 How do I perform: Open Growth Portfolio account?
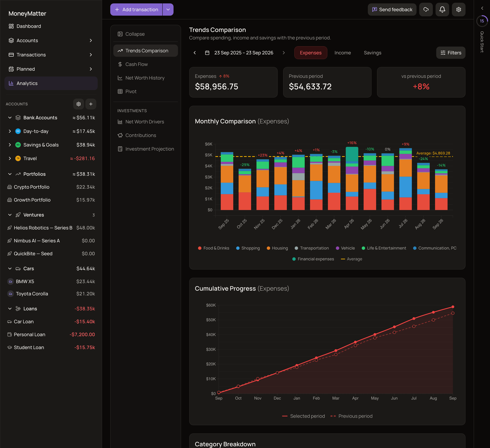pos(51,200)
